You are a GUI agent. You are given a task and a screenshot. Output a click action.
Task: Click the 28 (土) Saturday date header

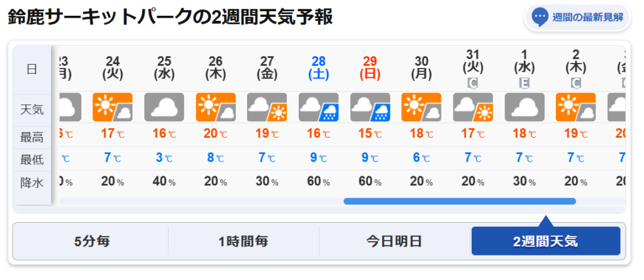pos(319,68)
